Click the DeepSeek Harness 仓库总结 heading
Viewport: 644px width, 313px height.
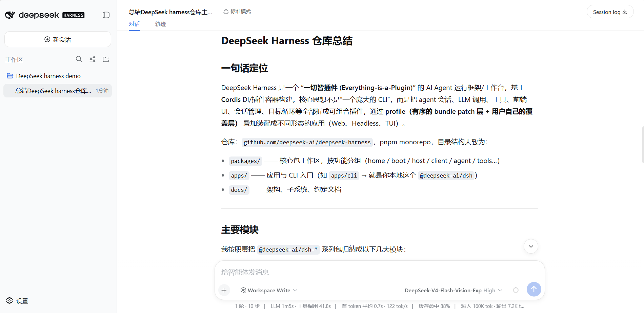287,41
